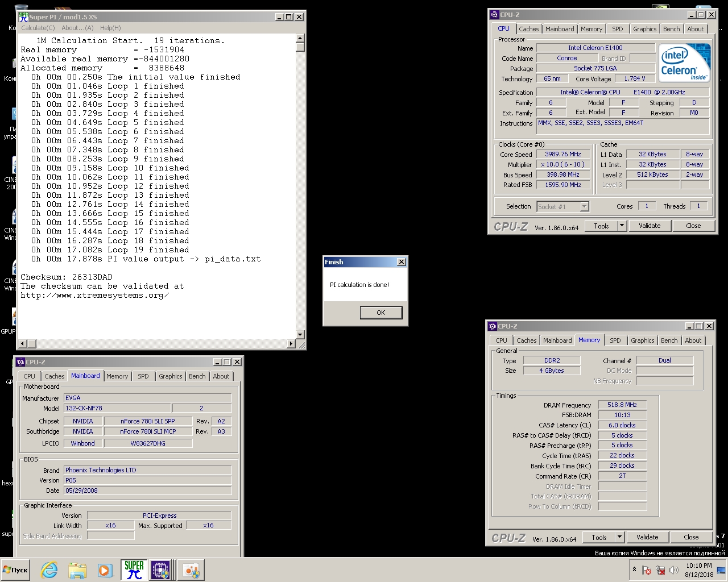Image resolution: width=728 pixels, height=582 pixels.
Task: Show hidden tray icons arrow
Action: (634, 569)
